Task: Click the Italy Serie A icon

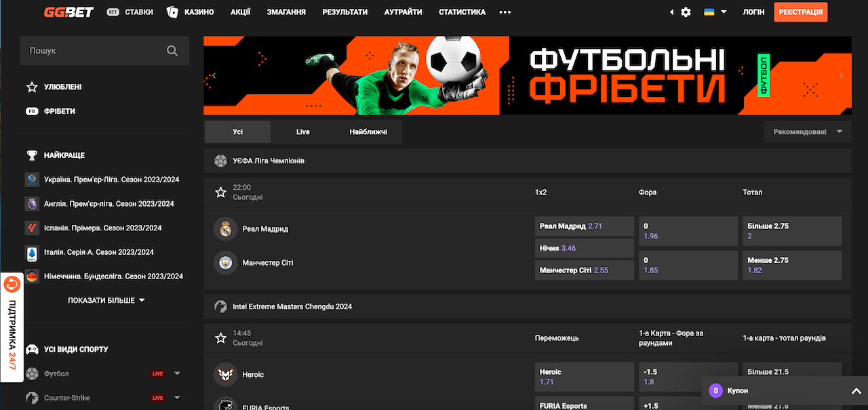Action: click(x=32, y=252)
